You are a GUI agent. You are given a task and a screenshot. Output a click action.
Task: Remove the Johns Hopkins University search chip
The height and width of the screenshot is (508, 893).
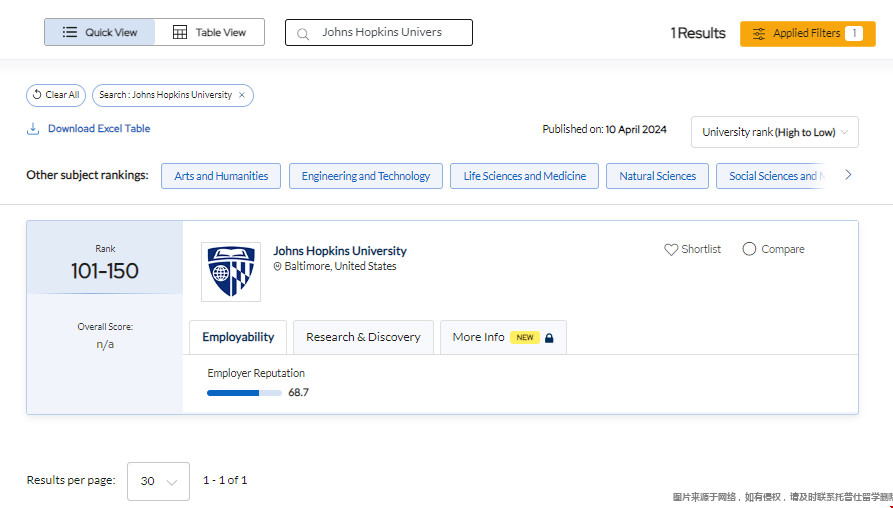coord(242,95)
